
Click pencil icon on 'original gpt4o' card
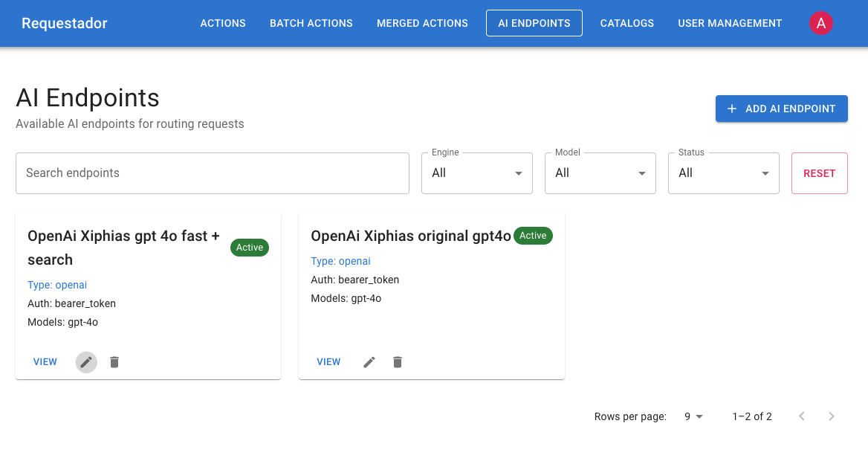369,362
